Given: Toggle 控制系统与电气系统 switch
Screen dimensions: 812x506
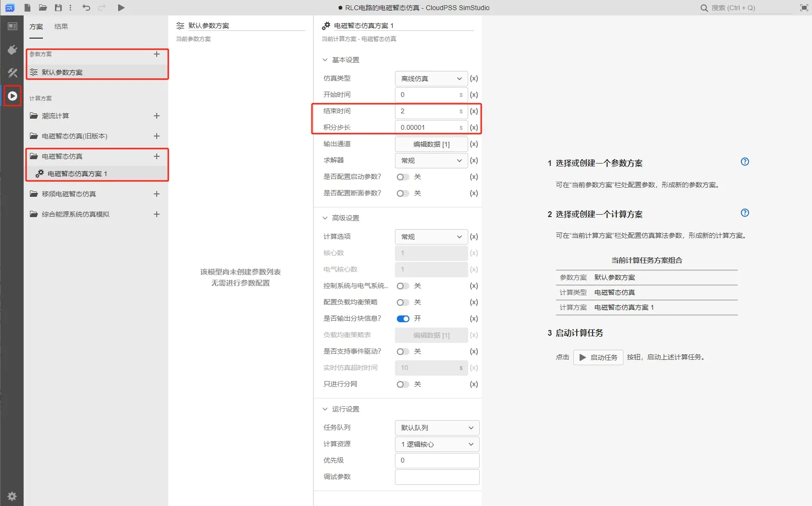Looking at the screenshot, I should 403,286.
